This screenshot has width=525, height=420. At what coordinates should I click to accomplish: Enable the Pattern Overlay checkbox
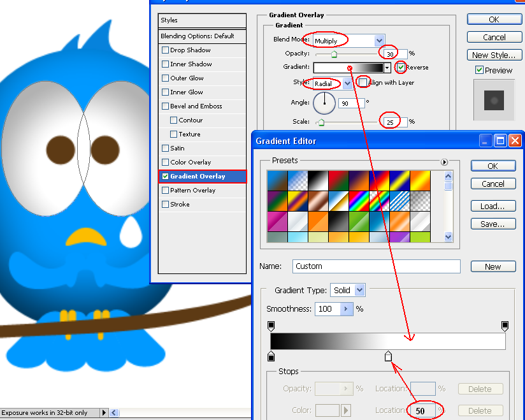coord(165,190)
